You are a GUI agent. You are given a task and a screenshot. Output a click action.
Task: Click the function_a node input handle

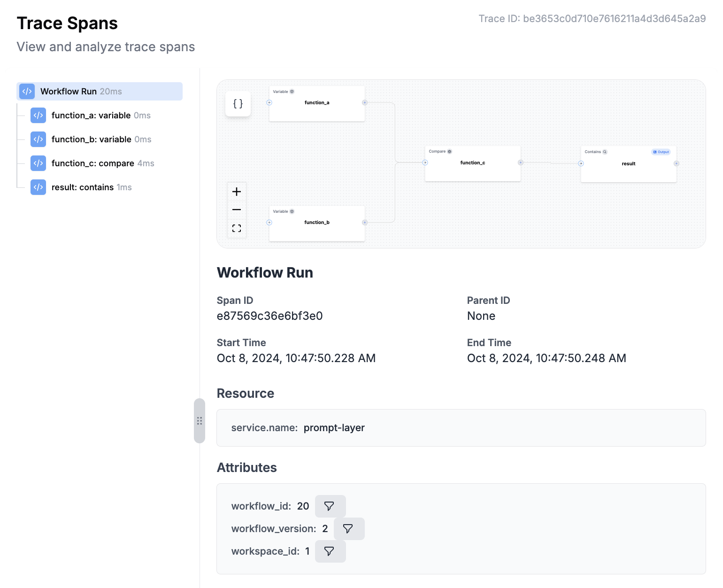(x=269, y=102)
